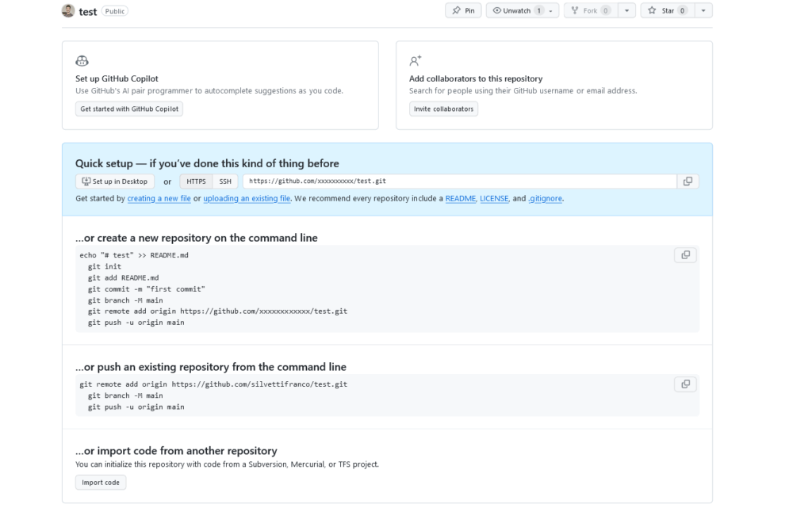Click the repository owner avatar
Screen dimensions: 812x508
click(x=68, y=10)
